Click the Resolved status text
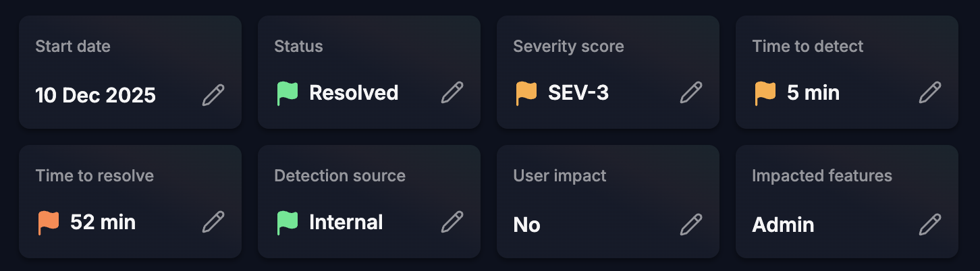The height and width of the screenshot is (271, 980). tap(354, 92)
